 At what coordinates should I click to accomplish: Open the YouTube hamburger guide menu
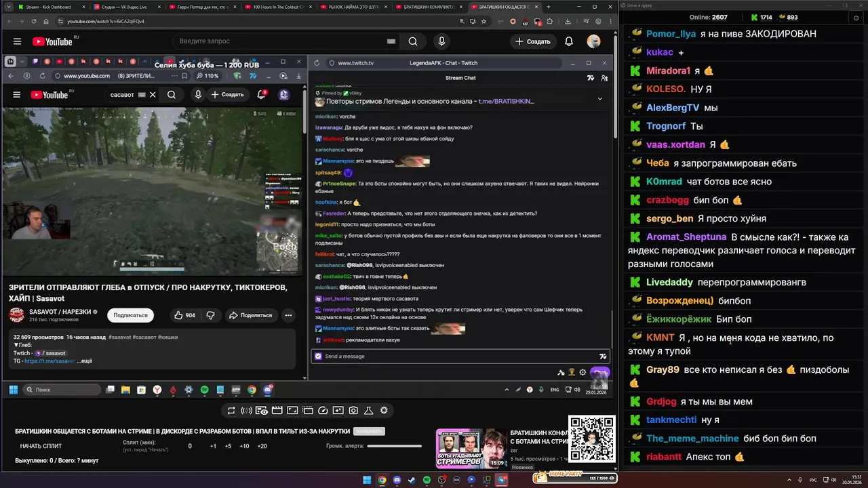tap(17, 41)
